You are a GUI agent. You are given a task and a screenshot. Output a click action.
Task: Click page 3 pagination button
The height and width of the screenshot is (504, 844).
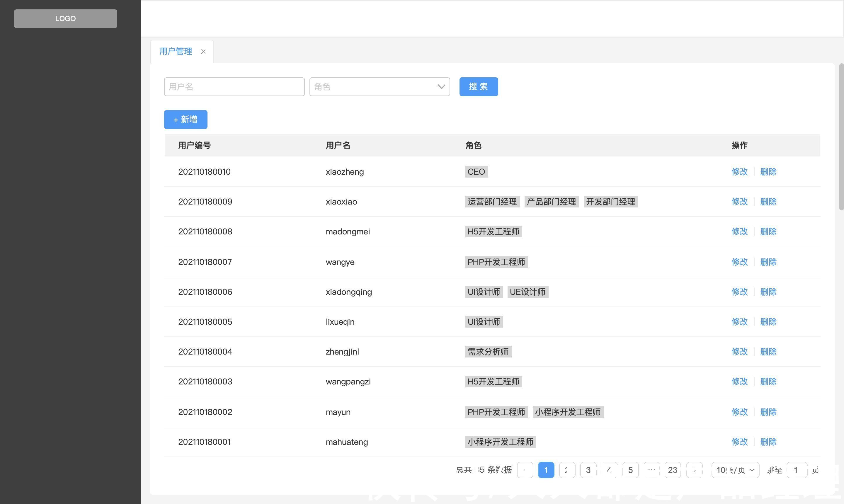[588, 470]
